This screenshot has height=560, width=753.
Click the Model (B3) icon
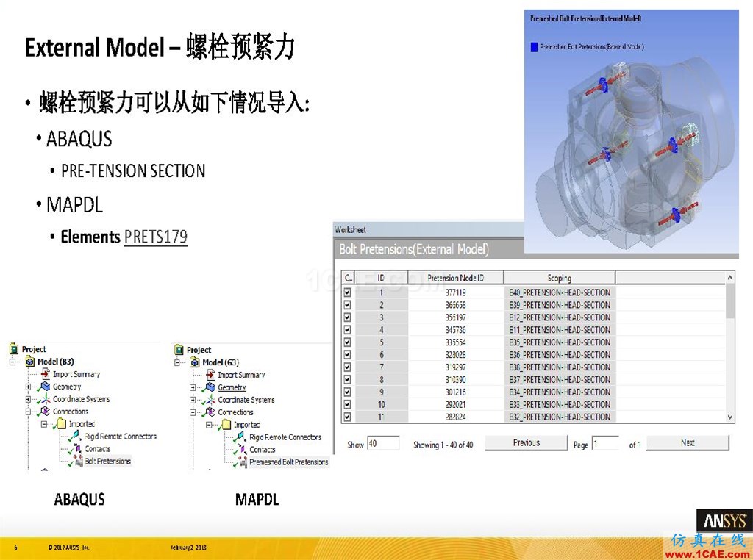click(x=30, y=362)
